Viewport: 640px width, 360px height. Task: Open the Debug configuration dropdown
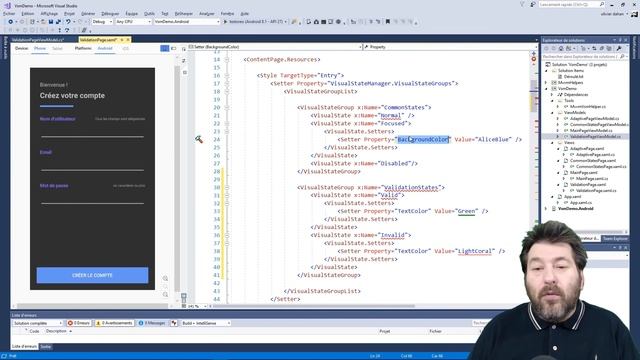pyautogui.click(x=102, y=22)
